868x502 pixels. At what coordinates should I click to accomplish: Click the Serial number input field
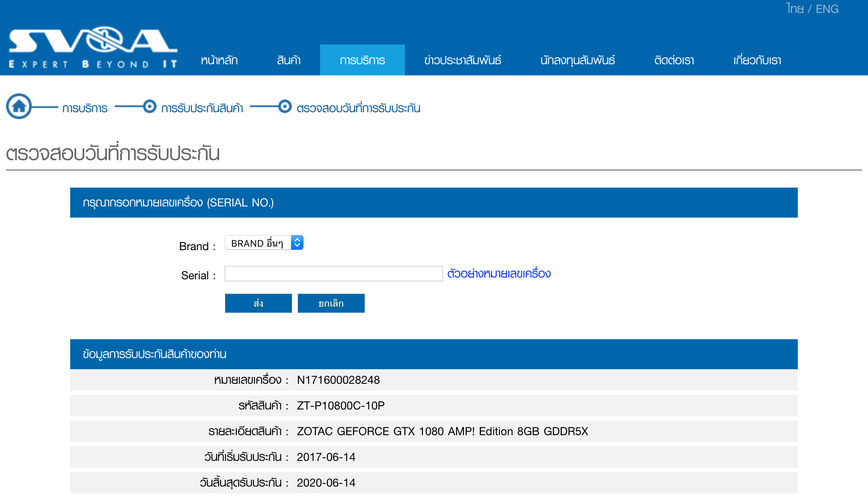pyautogui.click(x=333, y=274)
